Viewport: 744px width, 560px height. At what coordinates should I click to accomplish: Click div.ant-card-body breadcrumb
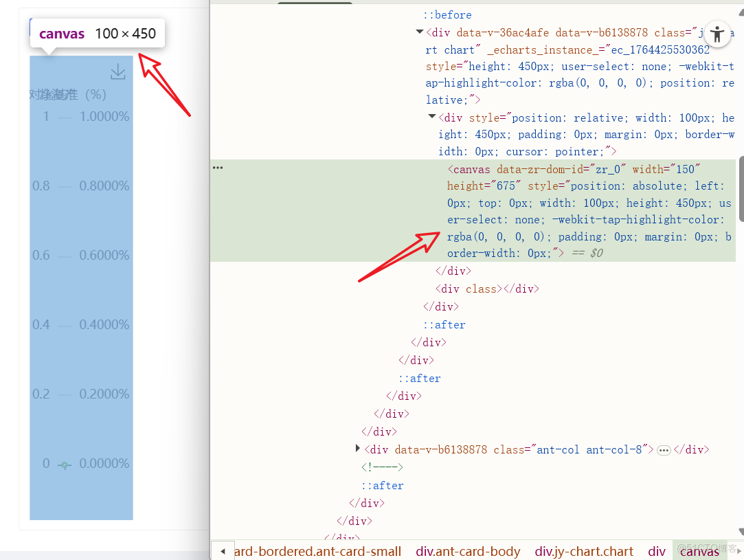coord(468,551)
